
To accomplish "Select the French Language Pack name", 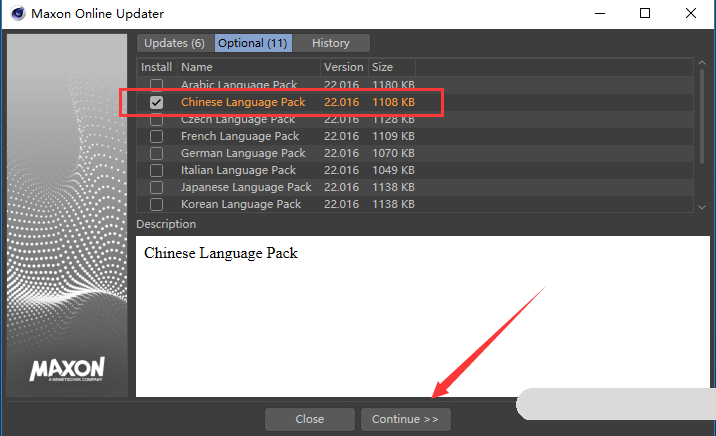I will 240,137.
